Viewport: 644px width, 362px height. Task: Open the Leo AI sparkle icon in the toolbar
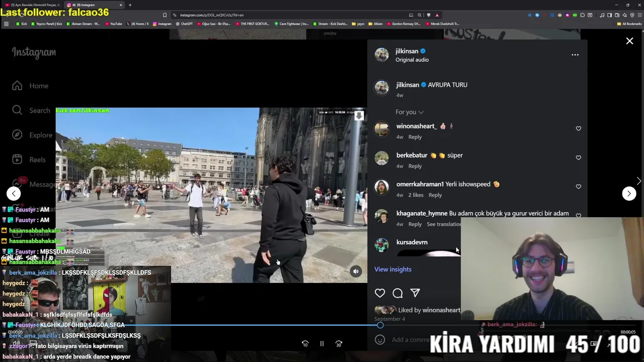click(x=625, y=15)
